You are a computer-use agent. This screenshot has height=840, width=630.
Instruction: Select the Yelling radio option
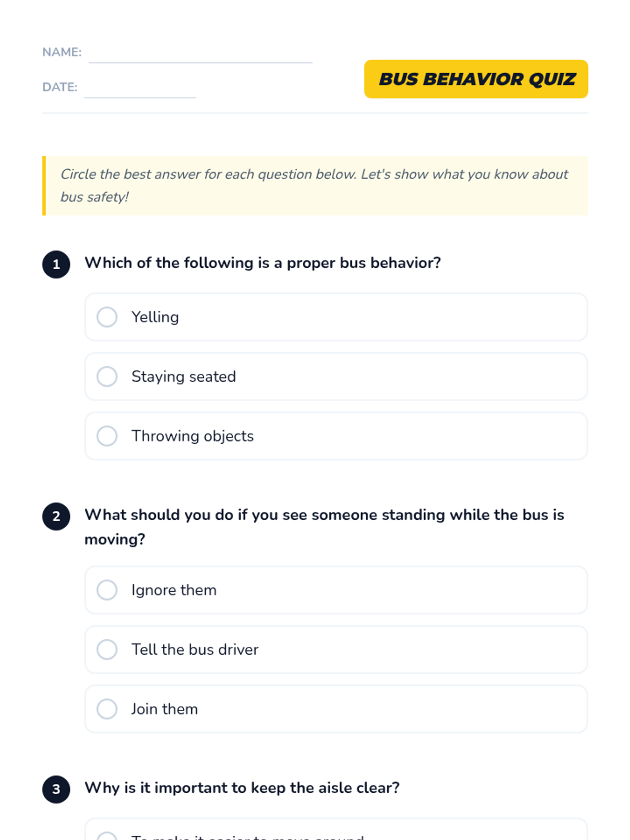(107, 317)
